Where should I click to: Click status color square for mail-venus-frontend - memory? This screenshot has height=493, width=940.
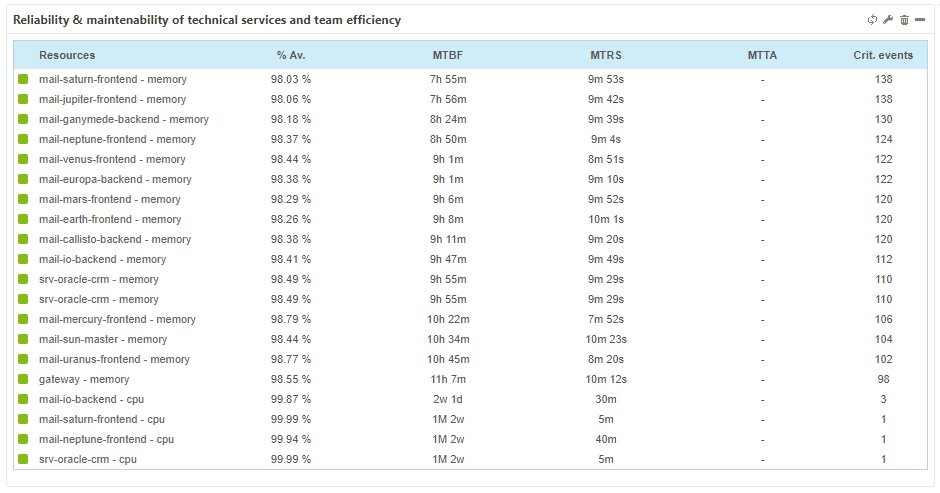pos(23,159)
